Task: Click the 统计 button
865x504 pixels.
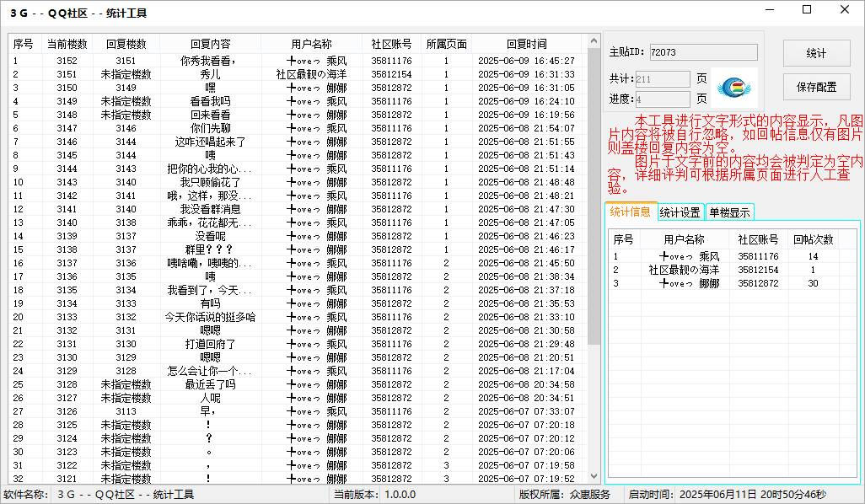Action: 816,53
